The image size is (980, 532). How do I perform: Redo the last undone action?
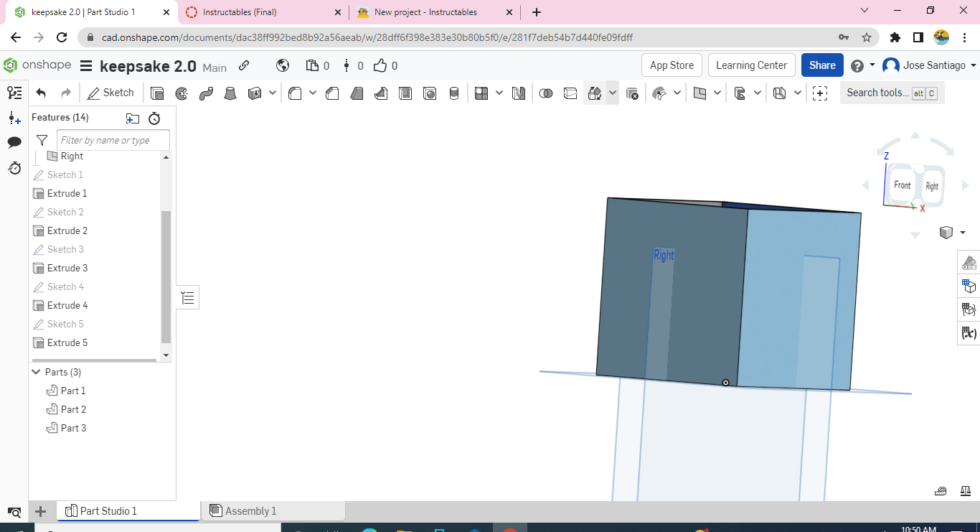tap(65, 93)
